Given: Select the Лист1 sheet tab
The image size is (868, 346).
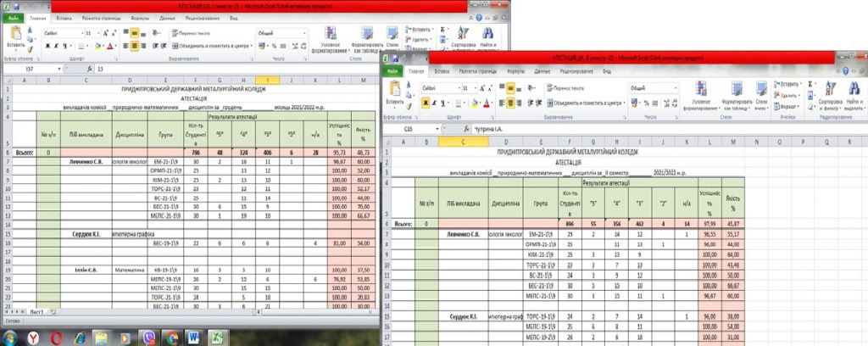Looking at the screenshot, I should tap(37, 313).
